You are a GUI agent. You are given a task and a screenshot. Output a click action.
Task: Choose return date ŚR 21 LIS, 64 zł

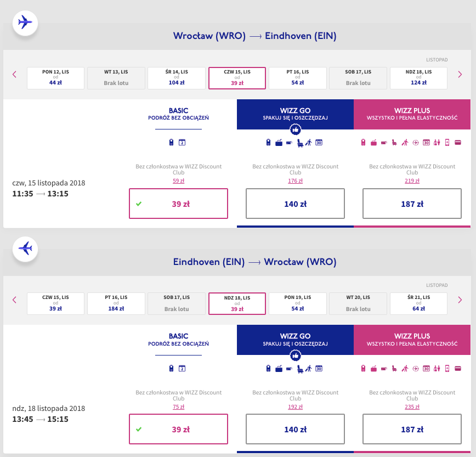click(418, 303)
